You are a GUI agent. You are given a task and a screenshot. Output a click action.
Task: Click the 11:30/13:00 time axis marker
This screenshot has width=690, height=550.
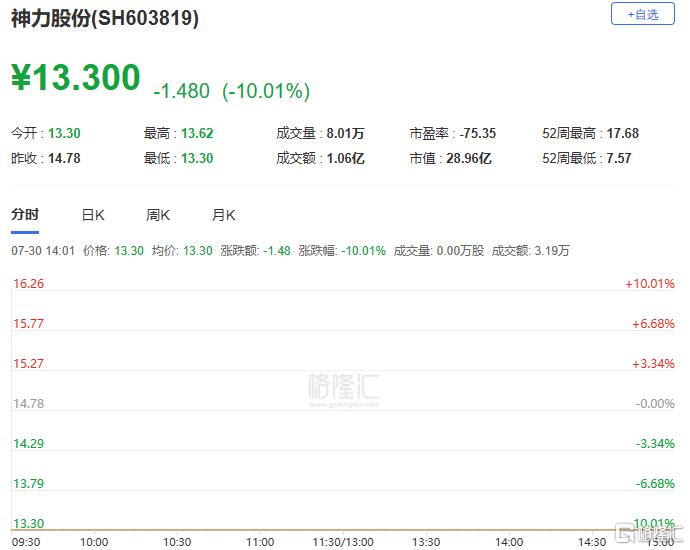click(344, 541)
